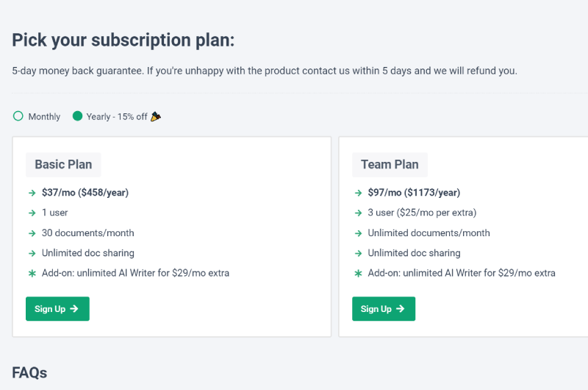588x390 pixels.
Task: Click arrow icon beside $97/mo price
Action: (x=358, y=193)
